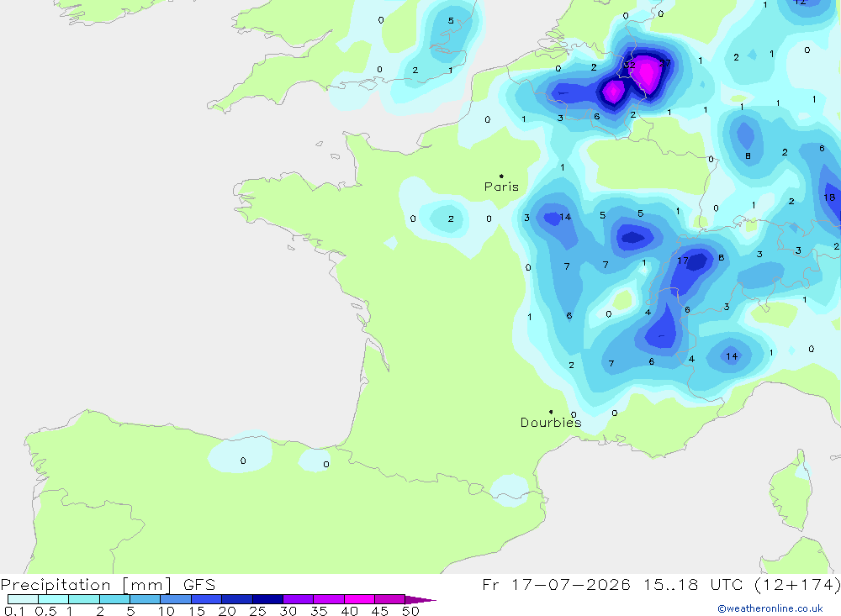841x616 pixels.
Task: Click the '0.1' legend scale label
Action: [14, 611]
